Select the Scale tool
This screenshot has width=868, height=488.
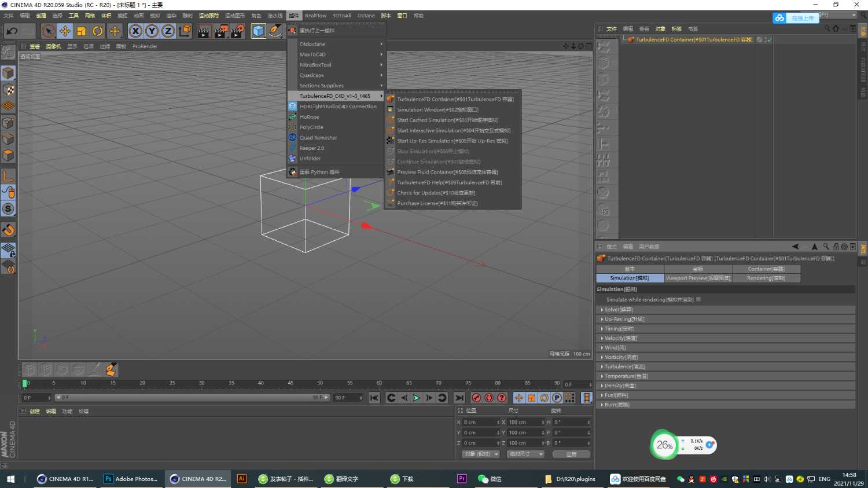(x=82, y=31)
